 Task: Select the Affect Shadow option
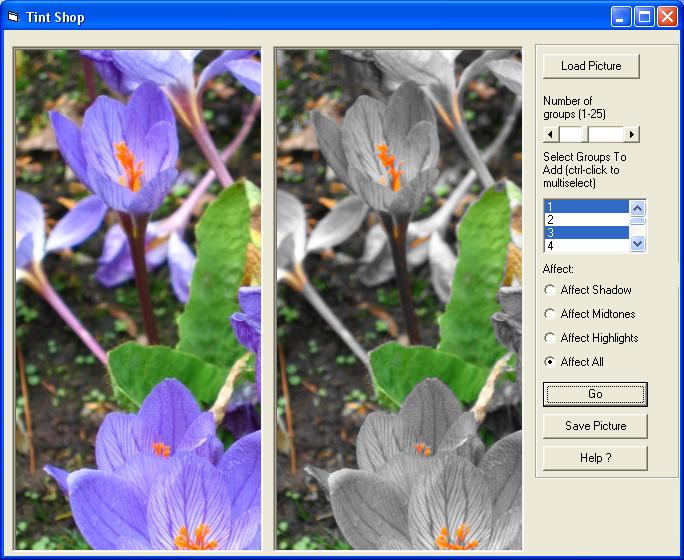(550, 290)
